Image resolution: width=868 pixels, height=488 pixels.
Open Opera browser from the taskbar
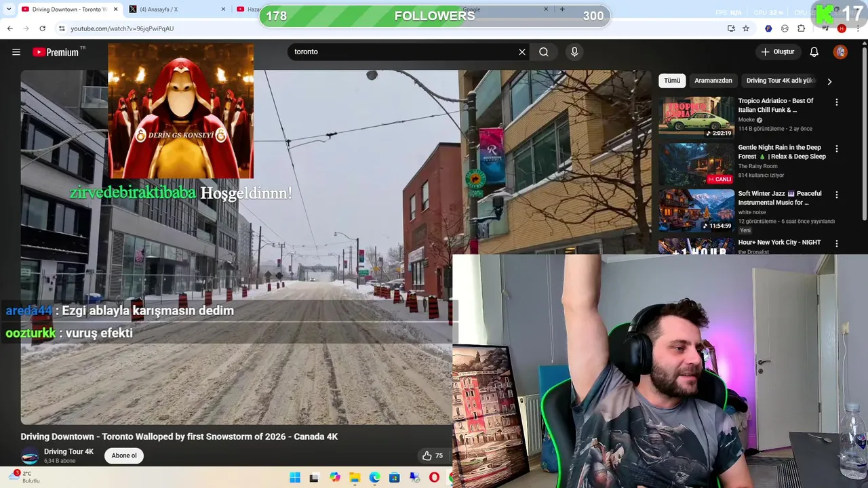pos(434,478)
